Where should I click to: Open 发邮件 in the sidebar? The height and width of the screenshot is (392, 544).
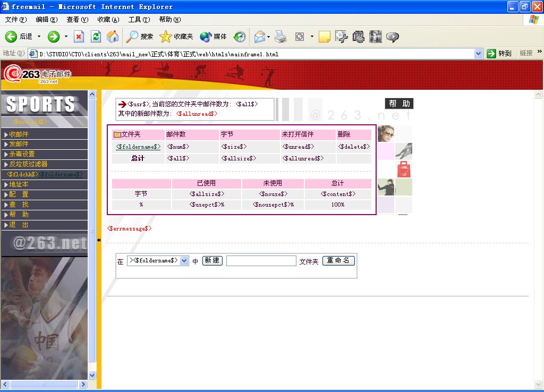(19, 144)
